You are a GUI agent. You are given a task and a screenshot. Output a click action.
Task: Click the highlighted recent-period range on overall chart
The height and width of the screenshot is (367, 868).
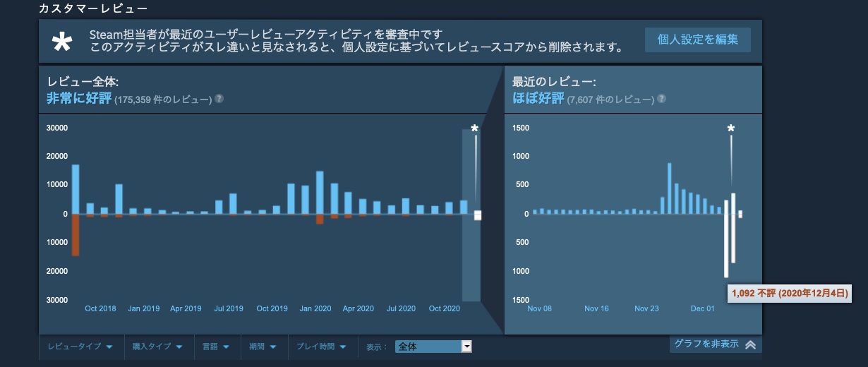471,215
